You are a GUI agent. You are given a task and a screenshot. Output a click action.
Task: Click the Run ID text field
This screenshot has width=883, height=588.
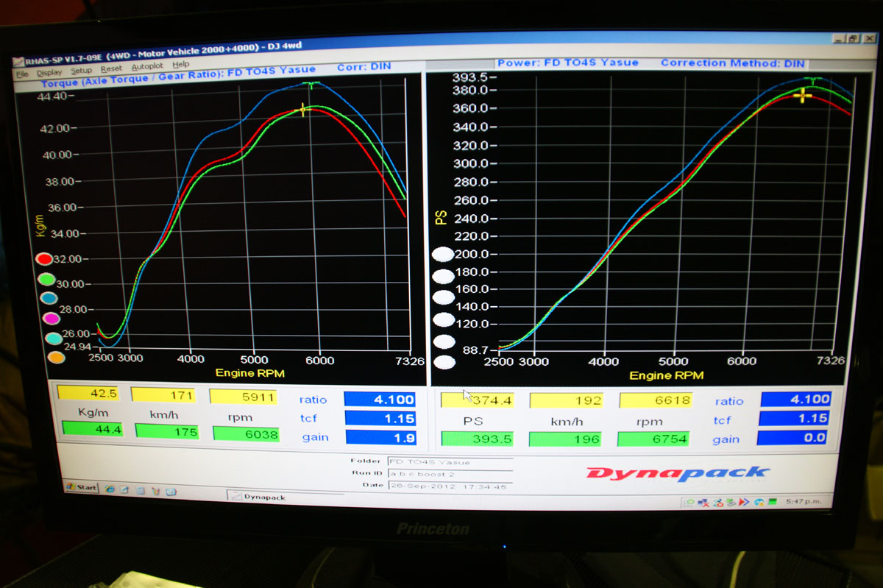(x=449, y=473)
